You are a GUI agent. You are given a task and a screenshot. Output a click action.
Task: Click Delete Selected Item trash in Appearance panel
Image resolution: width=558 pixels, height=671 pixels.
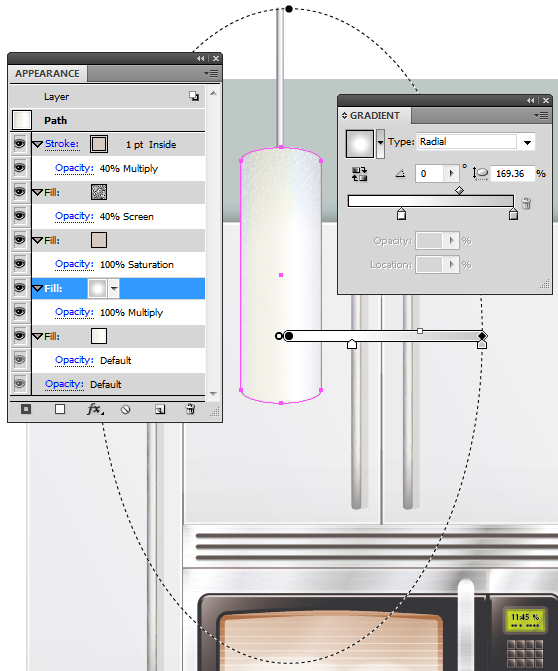[190, 410]
